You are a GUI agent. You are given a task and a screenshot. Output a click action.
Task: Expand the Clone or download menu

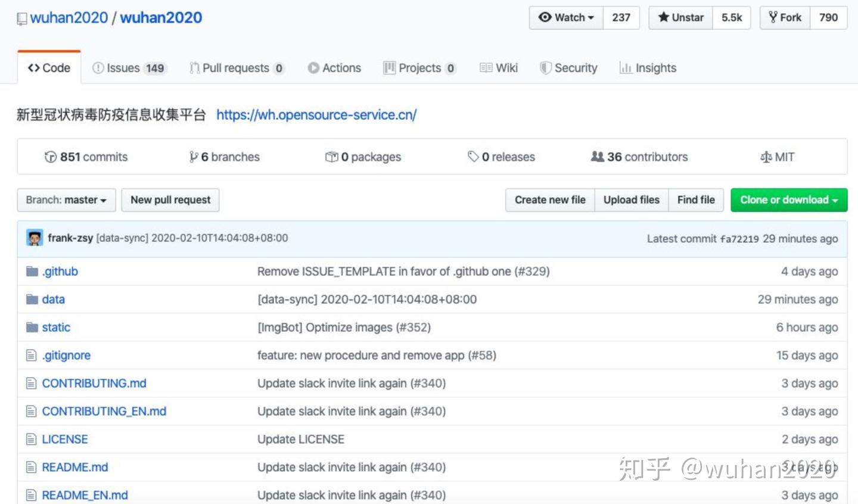789,200
